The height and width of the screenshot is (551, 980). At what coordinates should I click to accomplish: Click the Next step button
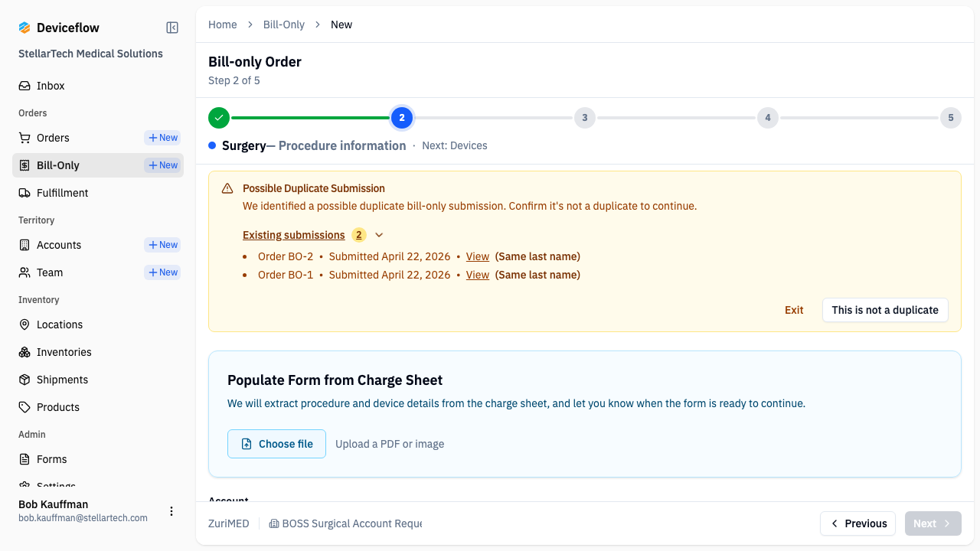pyautogui.click(x=933, y=523)
